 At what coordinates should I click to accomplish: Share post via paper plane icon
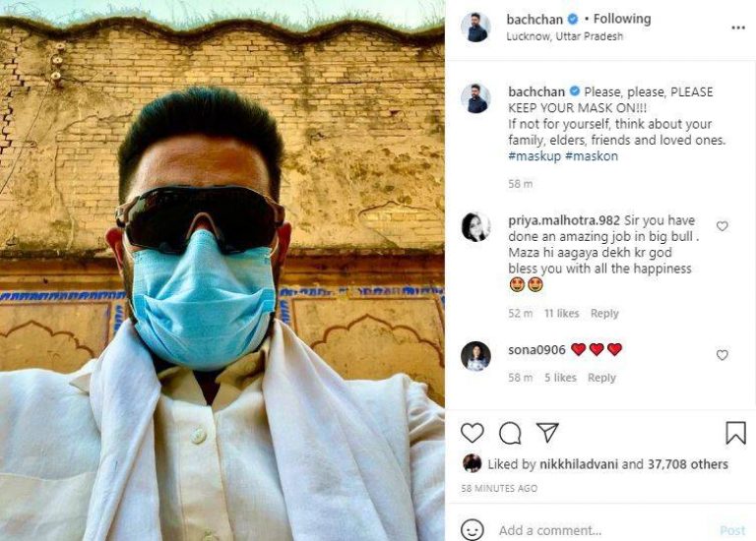point(547,432)
